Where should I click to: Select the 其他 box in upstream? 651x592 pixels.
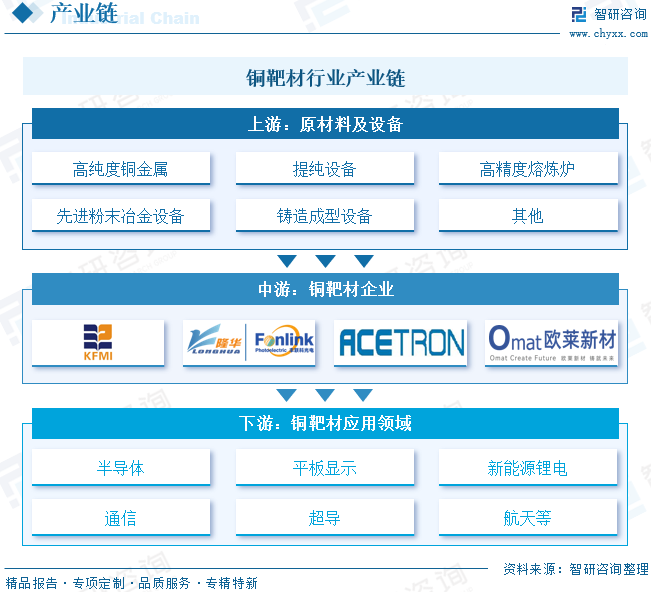click(x=528, y=215)
